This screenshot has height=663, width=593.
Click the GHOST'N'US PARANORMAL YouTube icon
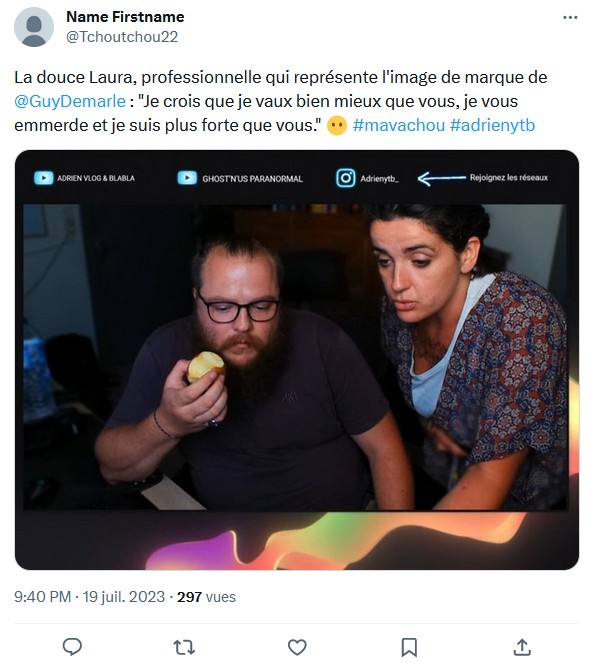pos(187,178)
